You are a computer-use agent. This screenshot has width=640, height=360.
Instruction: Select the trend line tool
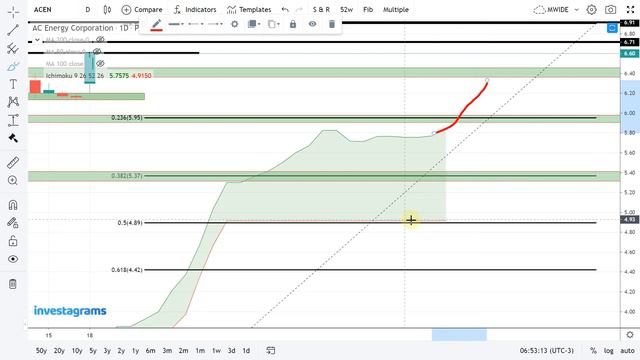click(x=13, y=30)
